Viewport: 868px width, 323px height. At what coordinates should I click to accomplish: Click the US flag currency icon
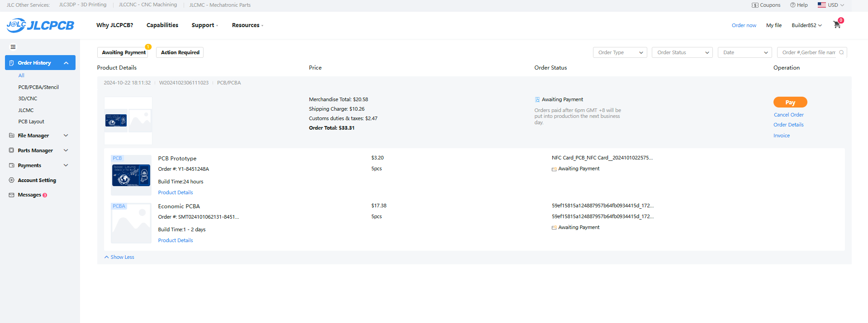pos(822,5)
